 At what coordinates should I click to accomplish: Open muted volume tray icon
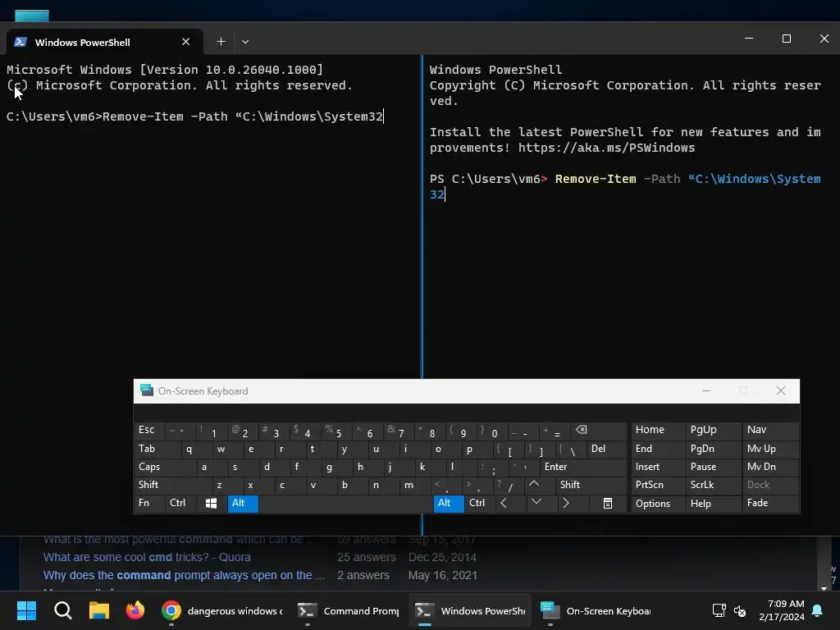[x=740, y=610]
